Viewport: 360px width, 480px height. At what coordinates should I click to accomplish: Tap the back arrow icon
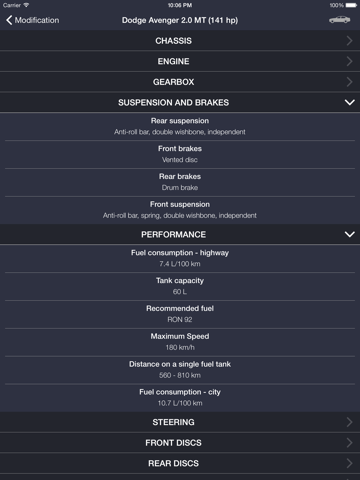(9, 20)
